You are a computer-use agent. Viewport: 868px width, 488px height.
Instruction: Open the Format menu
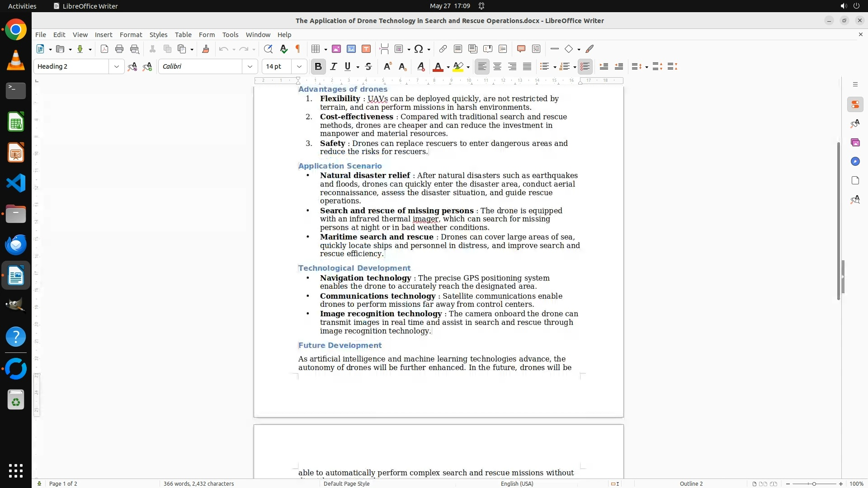click(131, 34)
